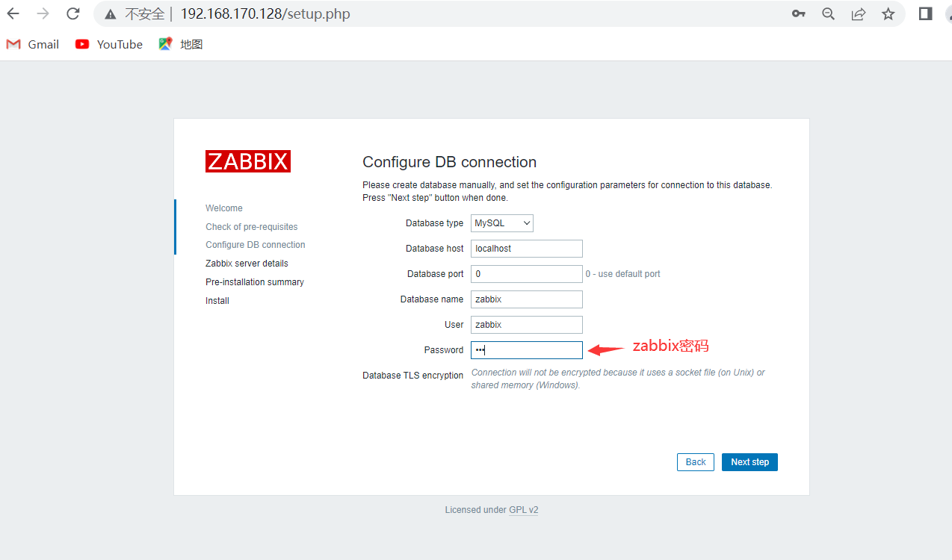Image resolution: width=952 pixels, height=560 pixels.
Task: Click the Database host field
Action: (x=527, y=249)
